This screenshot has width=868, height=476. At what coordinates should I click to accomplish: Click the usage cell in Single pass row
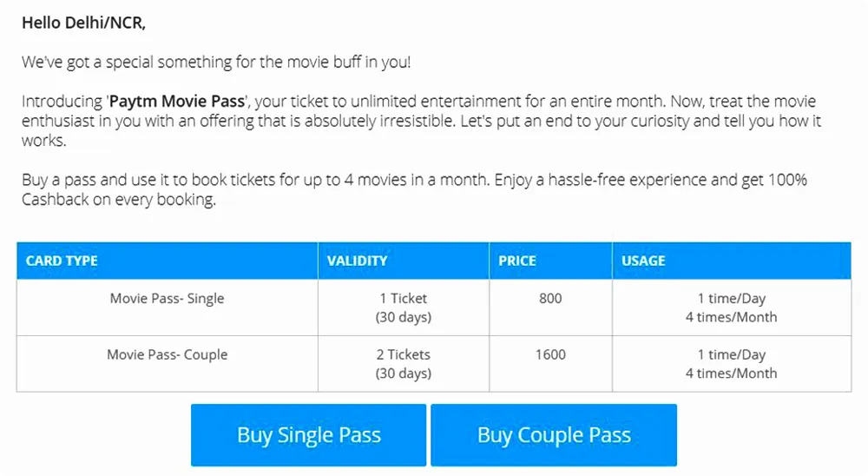(732, 307)
